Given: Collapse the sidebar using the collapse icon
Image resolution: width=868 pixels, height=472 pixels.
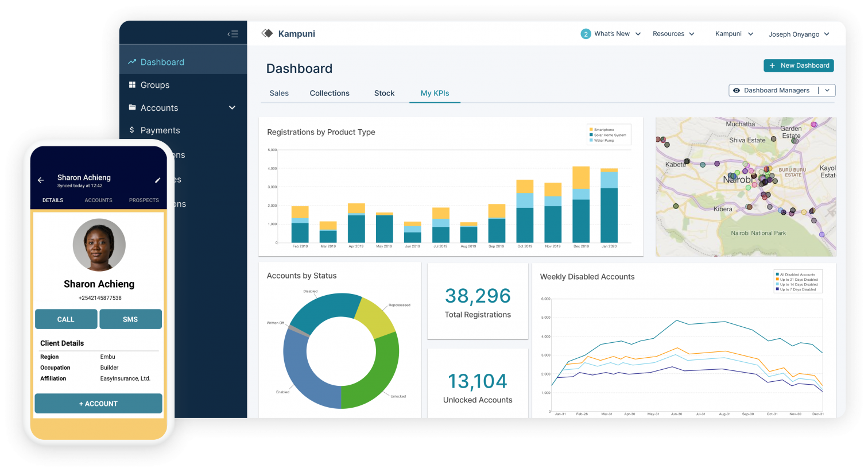Looking at the screenshot, I should coord(233,33).
